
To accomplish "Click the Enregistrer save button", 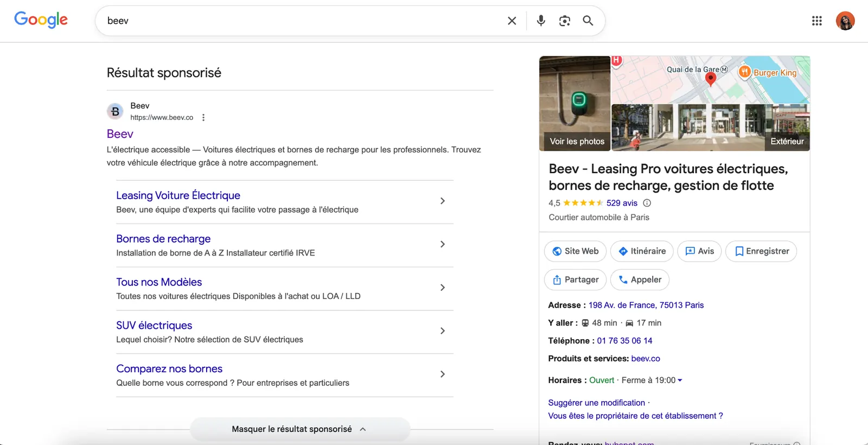I will coord(761,251).
